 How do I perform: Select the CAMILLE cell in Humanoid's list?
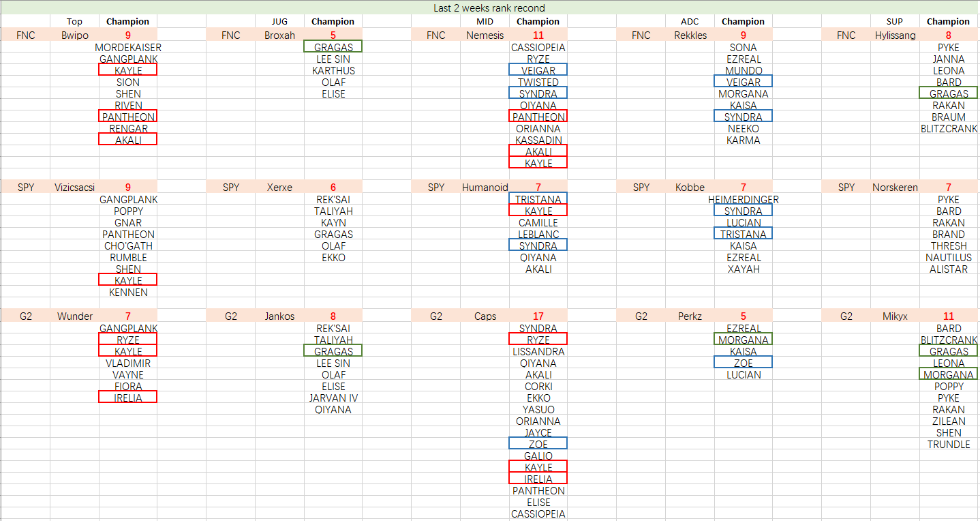(538, 223)
